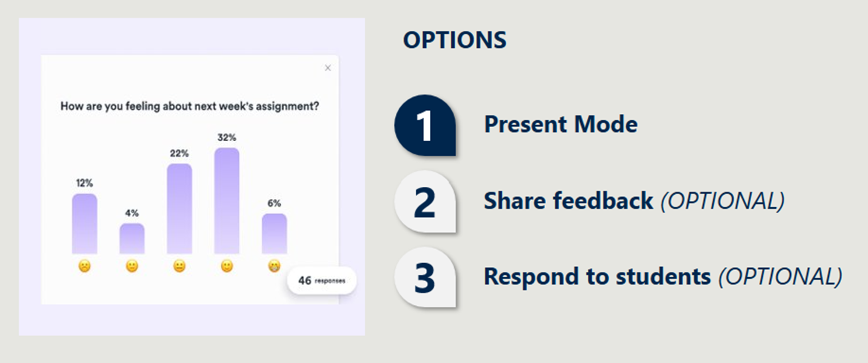
Task: Select the number 2 step badge
Action: coord(425,202)
